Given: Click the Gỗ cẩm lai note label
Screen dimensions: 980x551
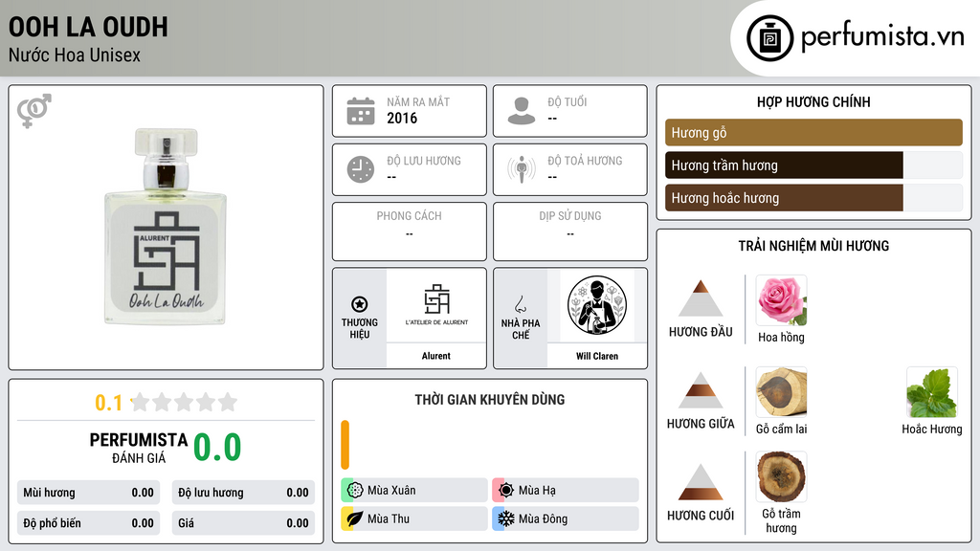Looking at the screenshot, I should coord(781,430).
